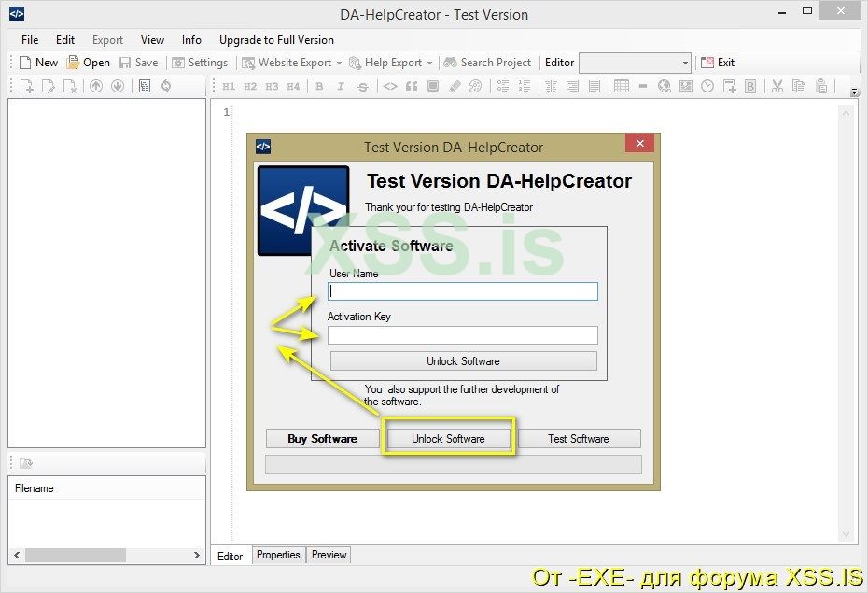Open the File menu
The image size is (868, 593).
pos(30,40)
